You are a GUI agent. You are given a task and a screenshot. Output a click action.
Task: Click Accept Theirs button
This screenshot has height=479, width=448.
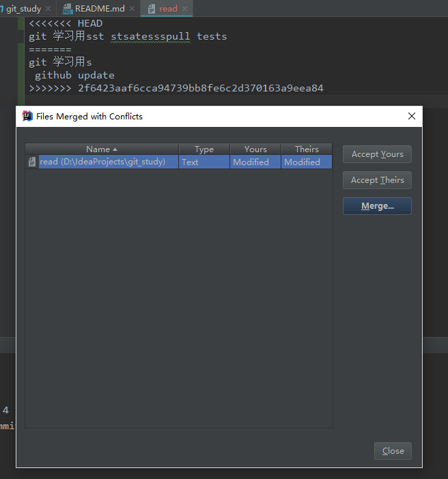coord(377,180)
